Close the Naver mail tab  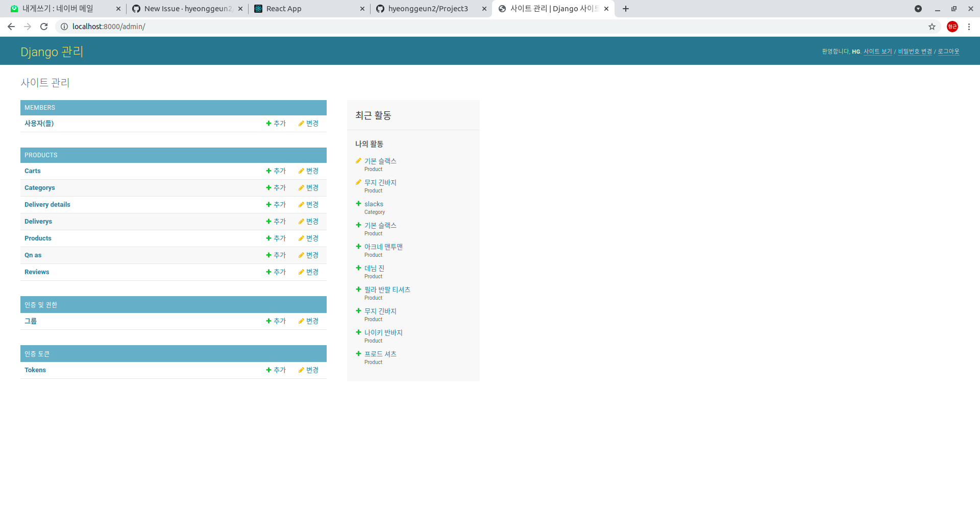[118, 9]
